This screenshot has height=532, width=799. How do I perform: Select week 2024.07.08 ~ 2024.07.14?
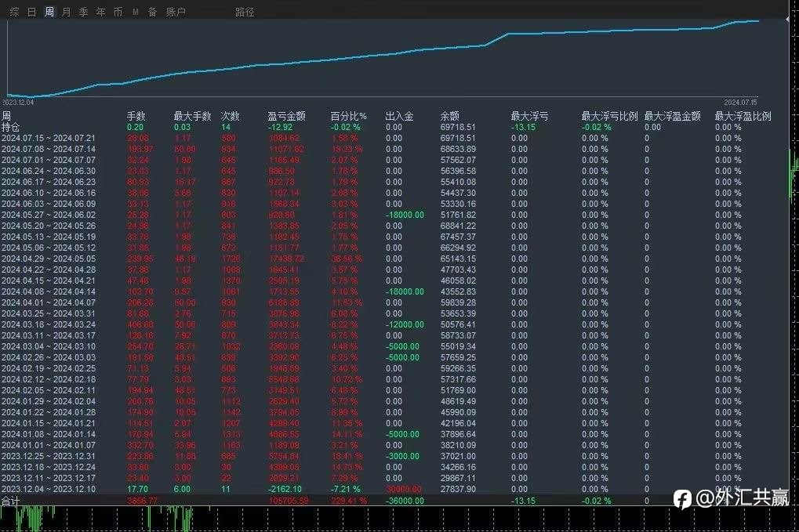(48, 149)
